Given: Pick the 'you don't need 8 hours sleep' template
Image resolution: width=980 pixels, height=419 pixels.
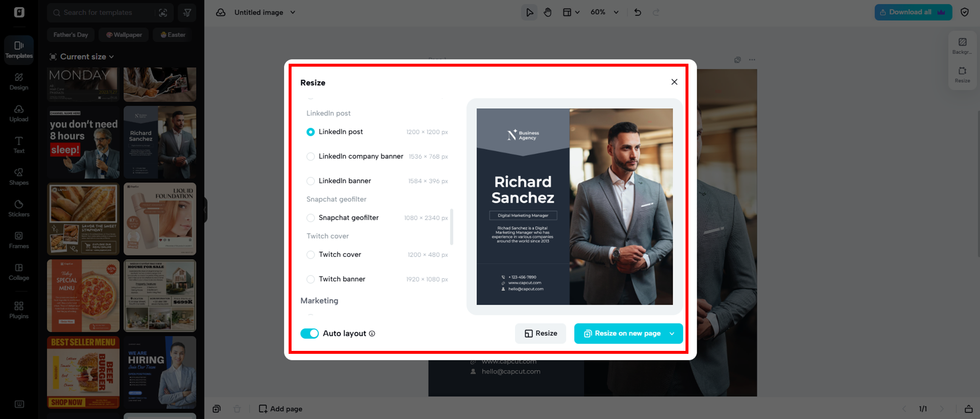Looking at the screenshot, I should click(x=83, y=143).
